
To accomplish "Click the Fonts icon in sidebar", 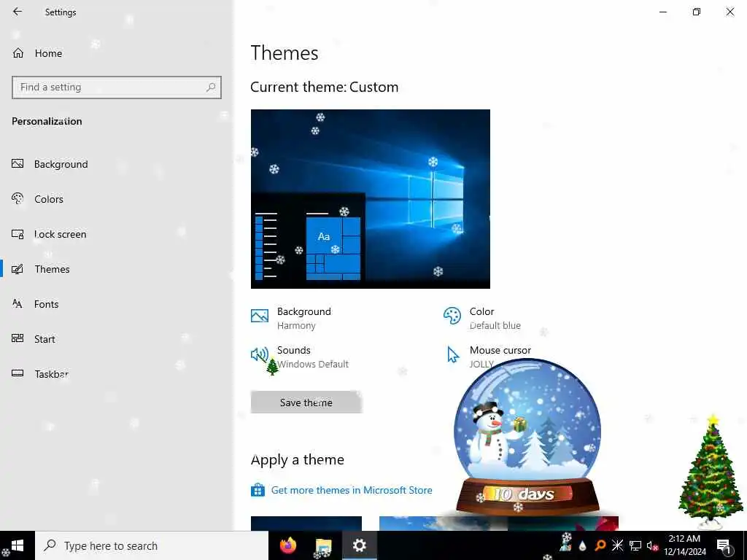I will click(x=18, y=304).
